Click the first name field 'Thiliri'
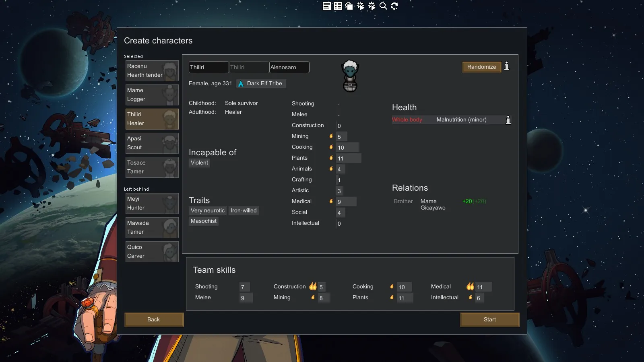 coord(208,67)
